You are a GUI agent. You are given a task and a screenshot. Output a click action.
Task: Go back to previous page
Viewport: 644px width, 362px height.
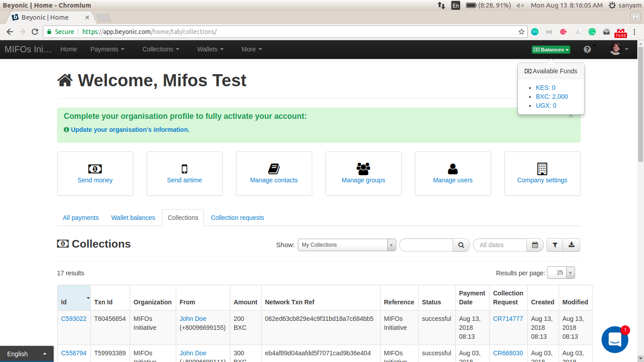[10, 32]
